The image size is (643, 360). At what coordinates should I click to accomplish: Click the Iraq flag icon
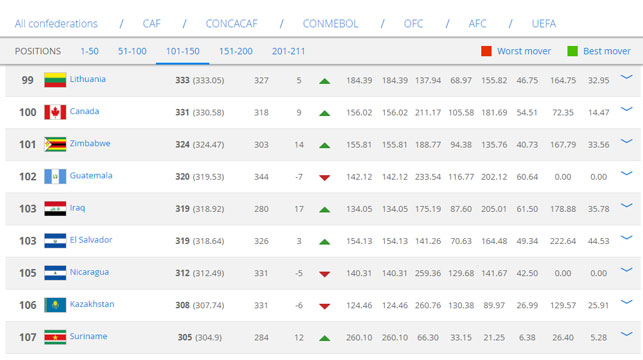(55, 209)
